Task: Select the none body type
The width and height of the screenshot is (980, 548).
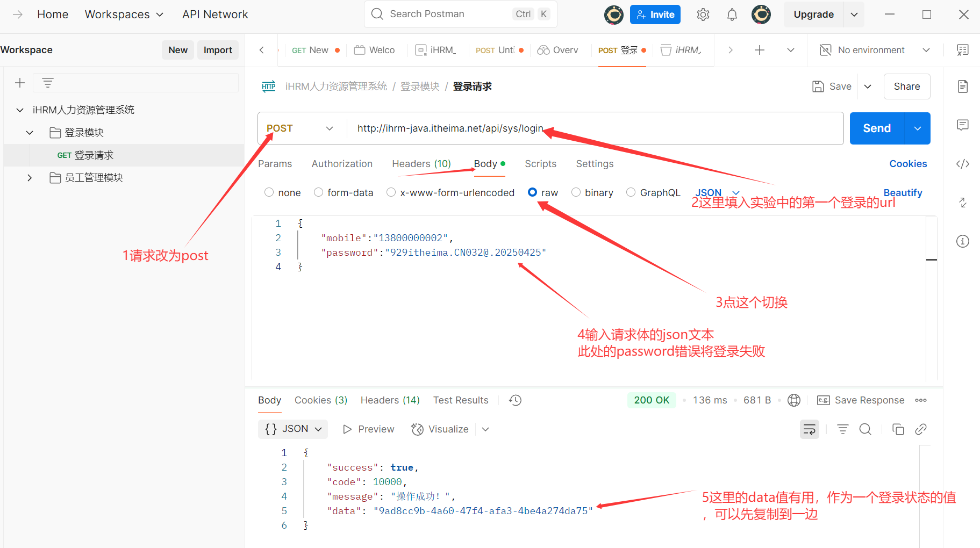Action: pos(269,192)
